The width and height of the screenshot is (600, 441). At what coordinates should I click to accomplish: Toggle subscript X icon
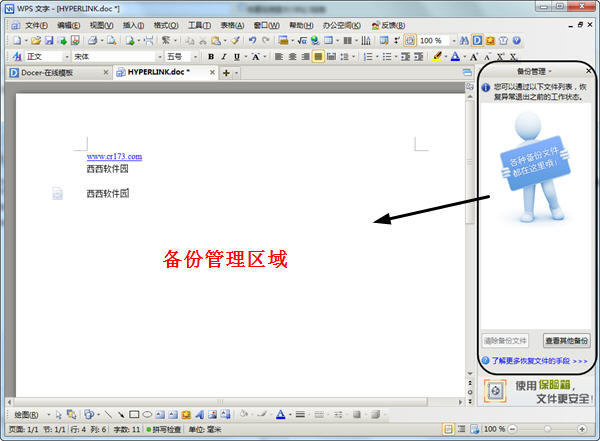point(513,57)
